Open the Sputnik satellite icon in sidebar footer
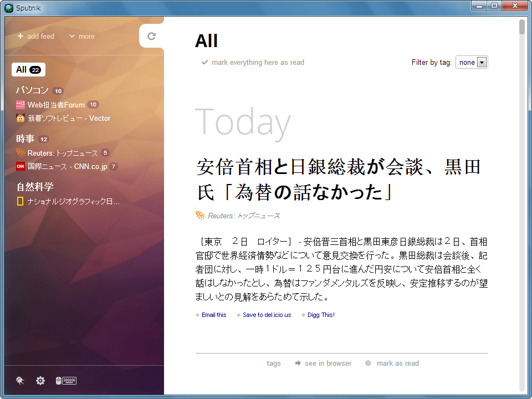 coord(21,381)
